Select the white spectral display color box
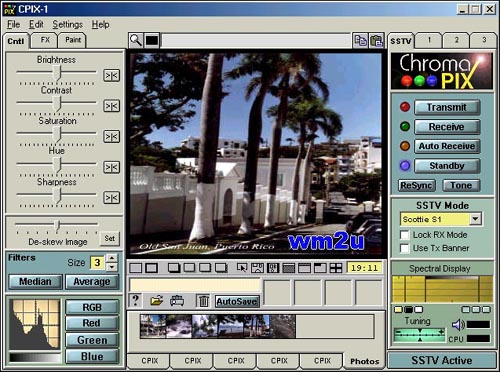This screenshot has width=500, height=372. point(418,310)
